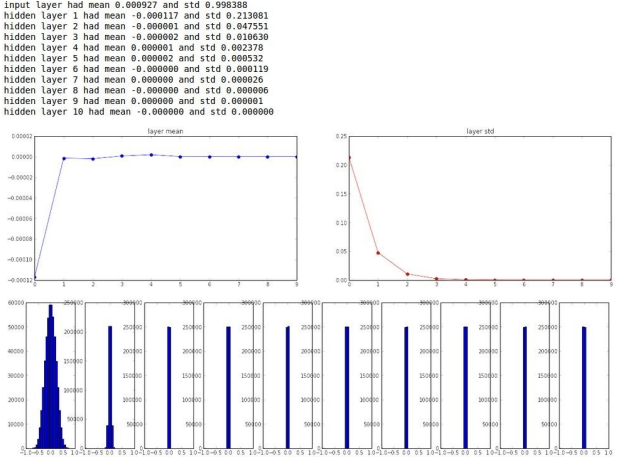Viewport: 625px width, 461px height.
Task: Click 'hidden layer 5' line with std 0.000532
Action: (134, 59)
